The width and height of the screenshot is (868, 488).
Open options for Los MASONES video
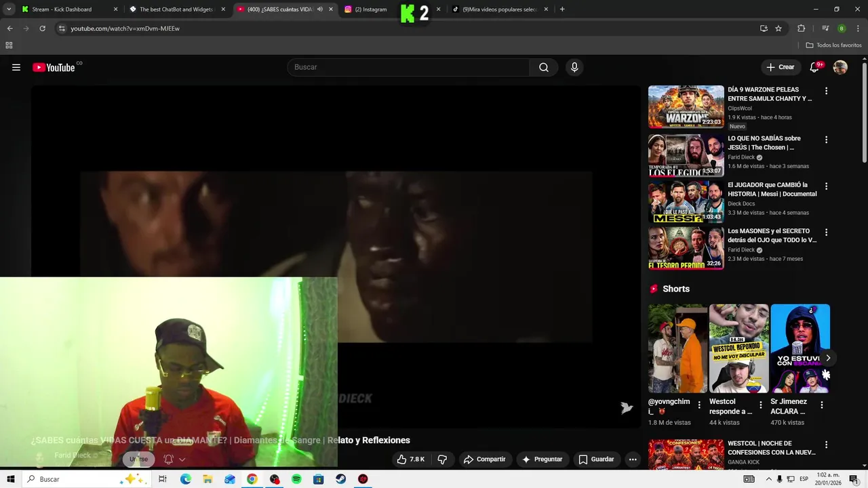click(x=826, y=232)
